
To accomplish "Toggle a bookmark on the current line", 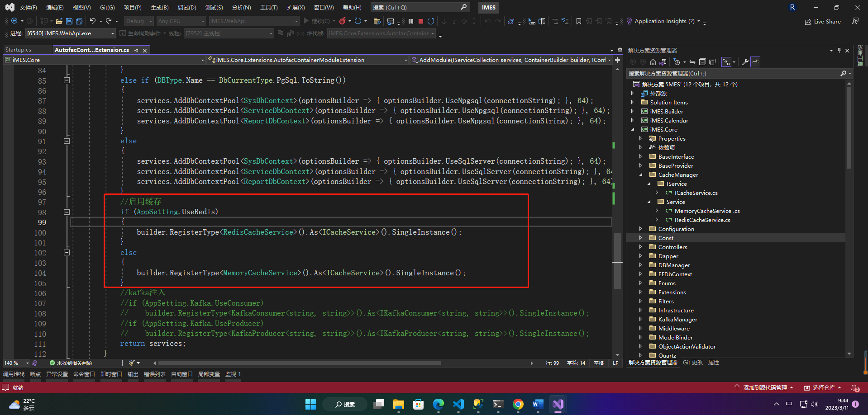I will pyautogui.click(x=578, y=21).
